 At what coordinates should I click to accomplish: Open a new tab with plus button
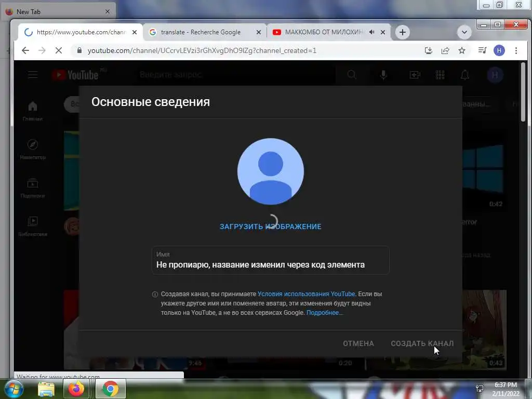[x=403, y=32]
